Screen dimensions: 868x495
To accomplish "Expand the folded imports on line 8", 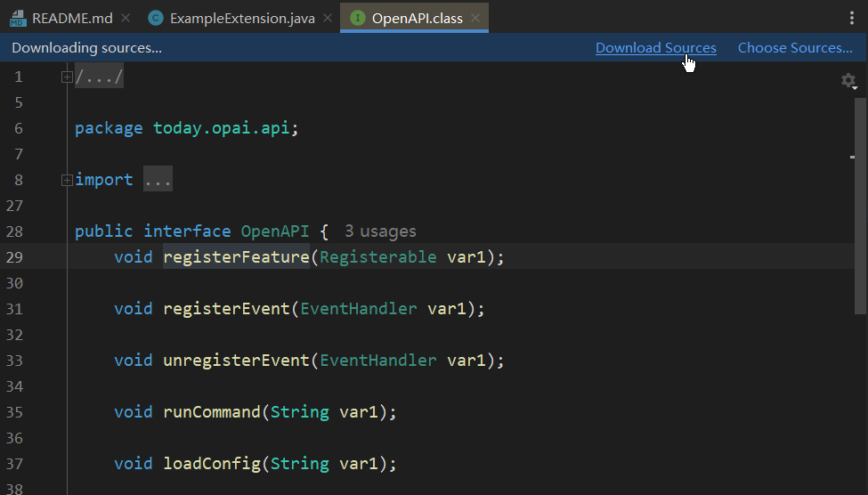I will click(x=67, y=180).
